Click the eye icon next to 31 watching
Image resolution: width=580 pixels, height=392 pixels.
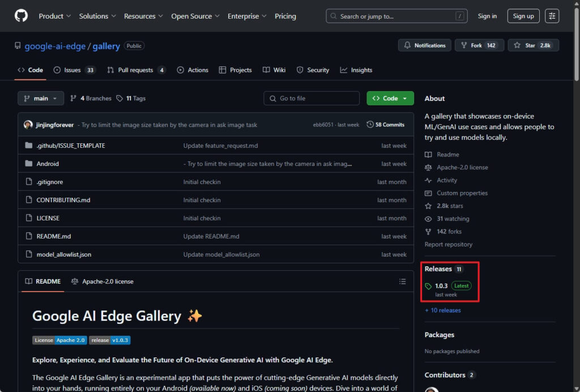[429, 219]
